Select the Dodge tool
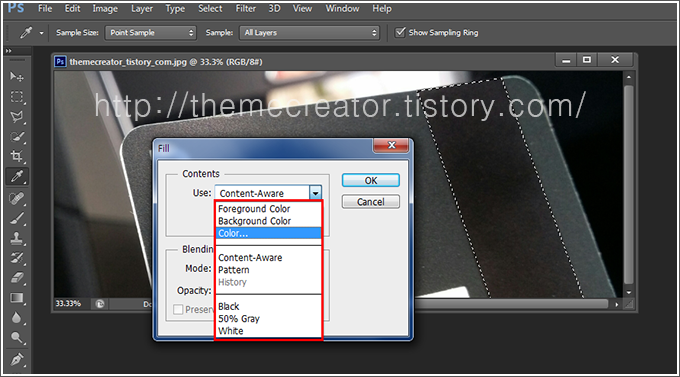680x377 pixels. pos(17,337)
